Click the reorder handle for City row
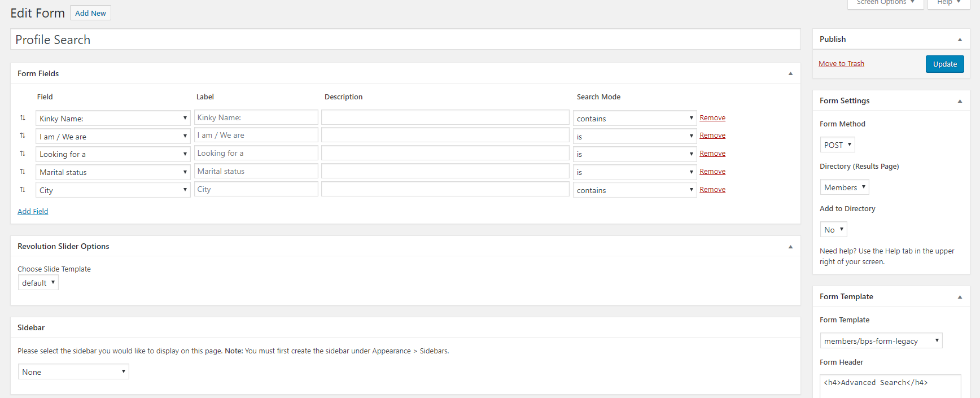Image resolution: width=980 pixels, height=398 pixels. click(x=23, y=190)
